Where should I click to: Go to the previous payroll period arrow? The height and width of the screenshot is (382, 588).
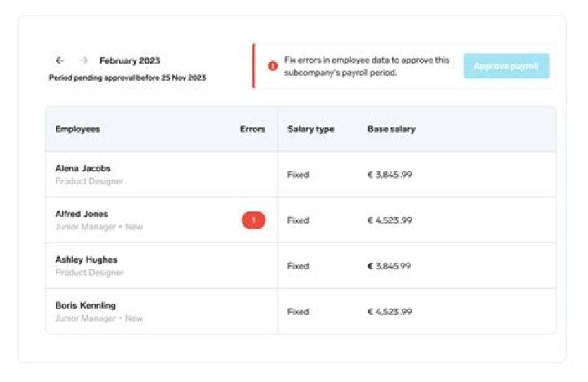tap(60, 60)
